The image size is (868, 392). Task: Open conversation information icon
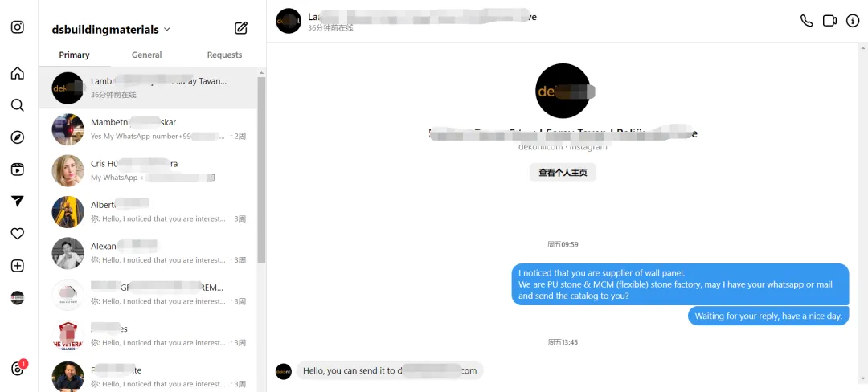pos(853,21)
